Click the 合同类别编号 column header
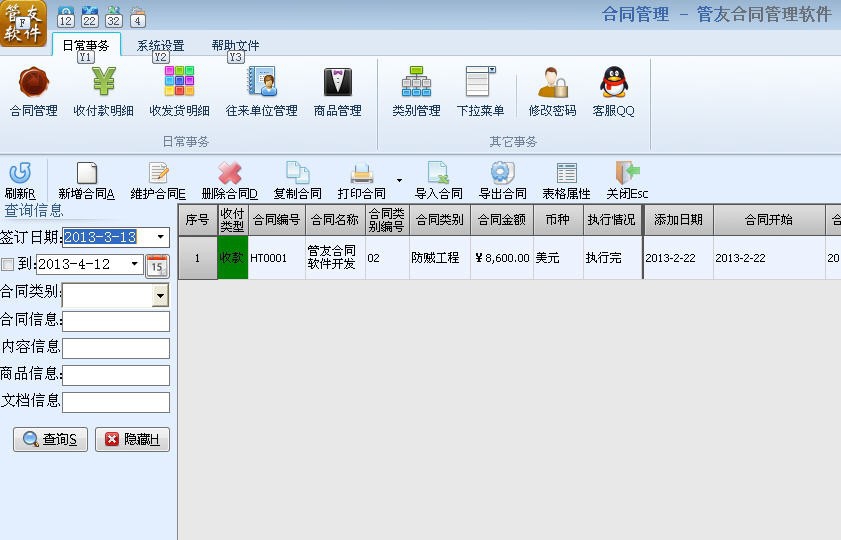The image size is (841, 540). coord(387,220)
